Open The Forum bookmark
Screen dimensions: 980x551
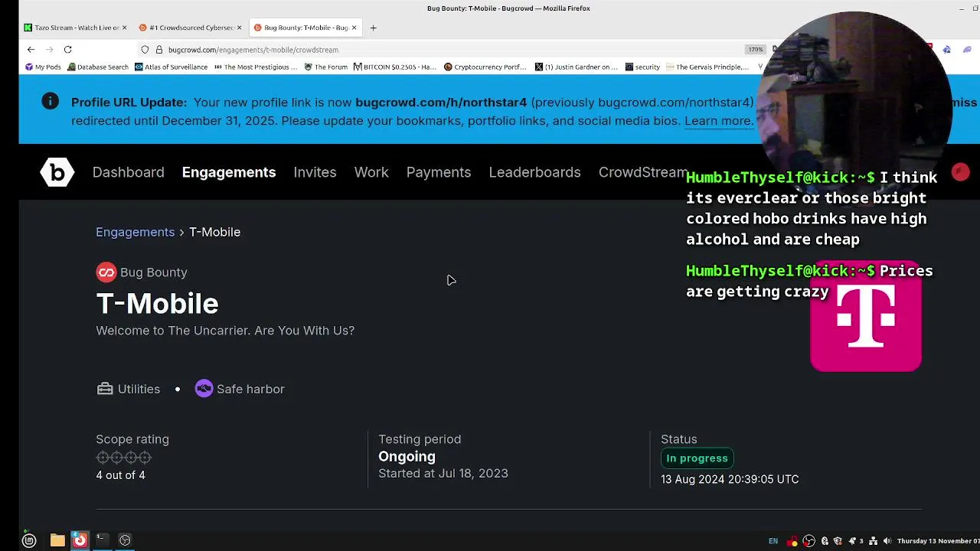[326, 67]
